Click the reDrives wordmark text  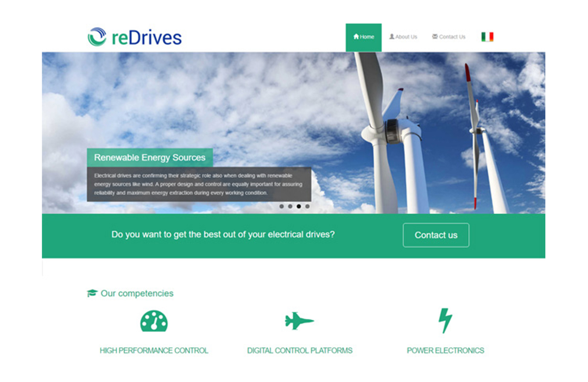pos(147,37)
